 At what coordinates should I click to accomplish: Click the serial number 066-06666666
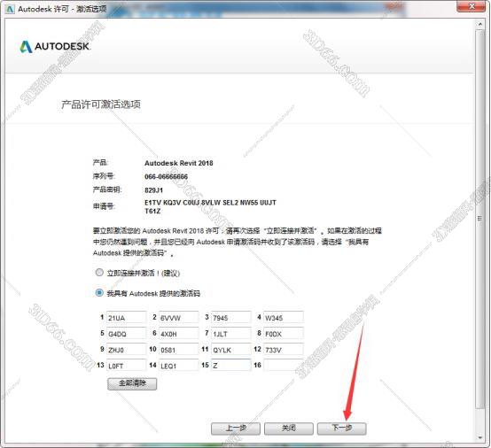click(166, 177)
